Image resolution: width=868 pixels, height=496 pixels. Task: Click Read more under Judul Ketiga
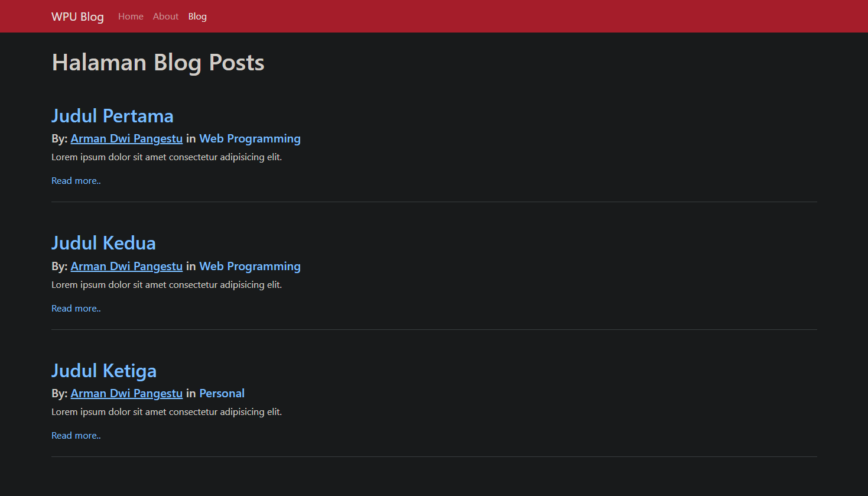pos(76,435)
